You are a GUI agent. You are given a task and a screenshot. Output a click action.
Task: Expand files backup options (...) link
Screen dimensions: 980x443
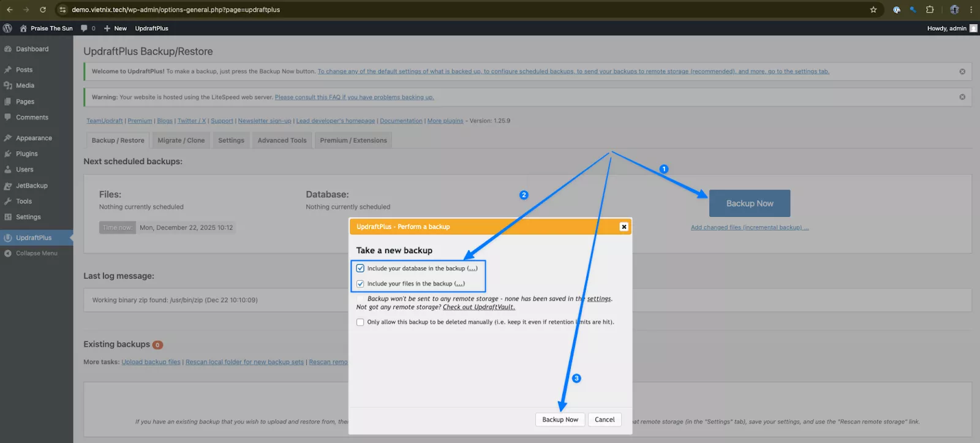coord(459,284)
